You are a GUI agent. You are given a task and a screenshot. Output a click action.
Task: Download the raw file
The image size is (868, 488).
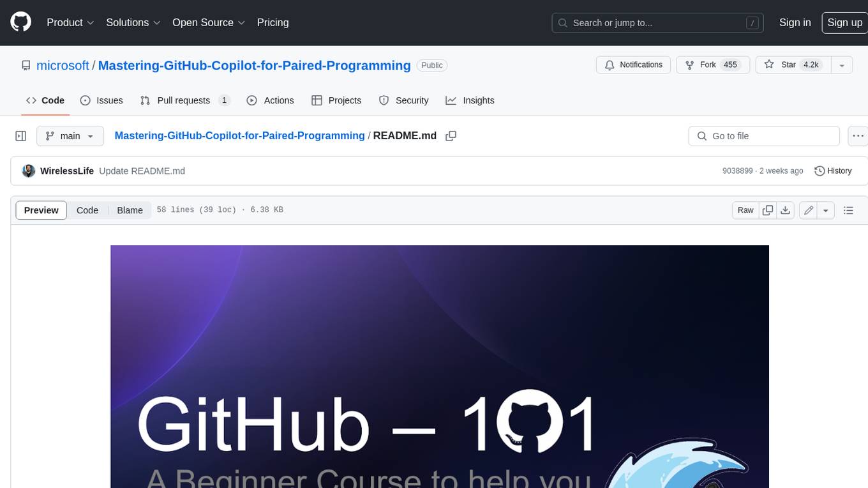(x=786, y=210)
